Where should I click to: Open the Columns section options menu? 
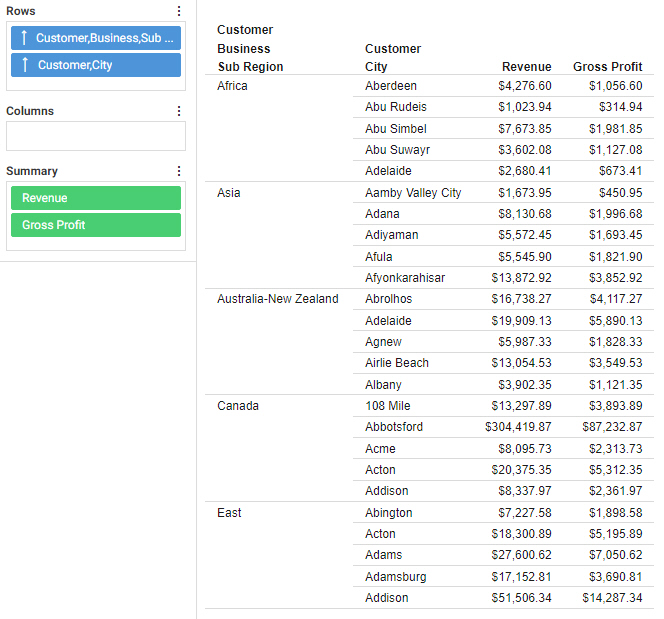click(179, 111)
